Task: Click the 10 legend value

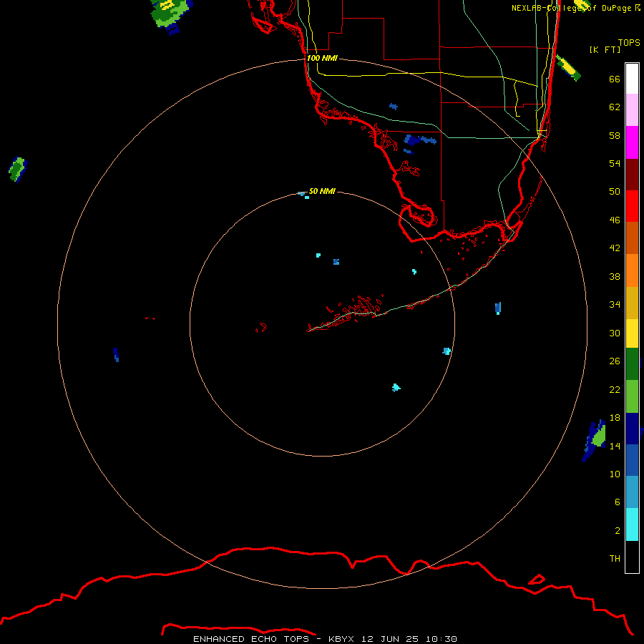Action: tap(615, 474)
